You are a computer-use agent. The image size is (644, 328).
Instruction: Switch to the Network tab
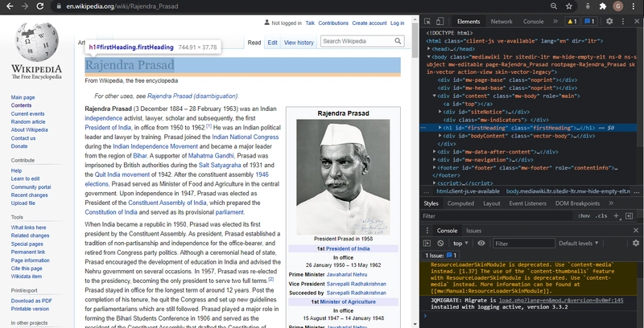click(502, 22)
